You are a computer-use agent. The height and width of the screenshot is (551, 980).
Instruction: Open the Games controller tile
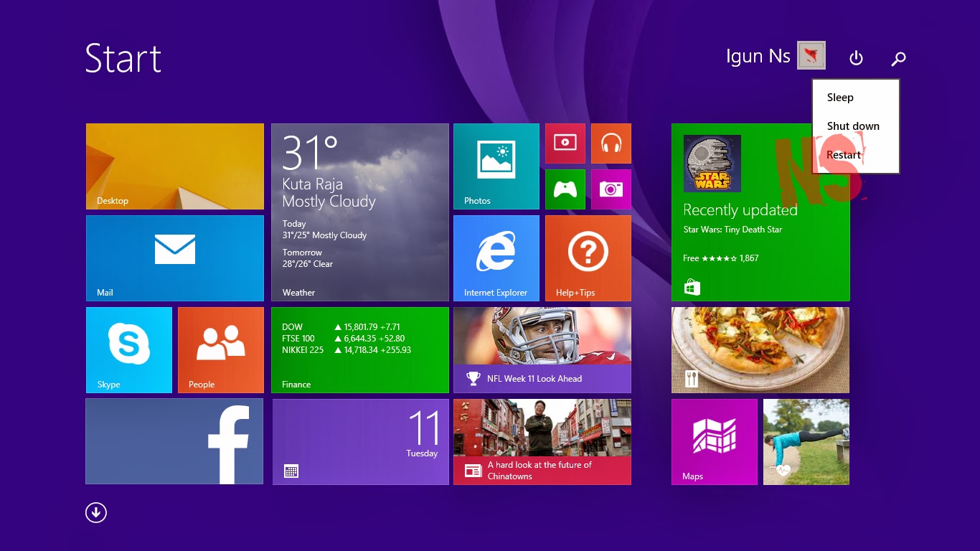(x=565, y=189)
